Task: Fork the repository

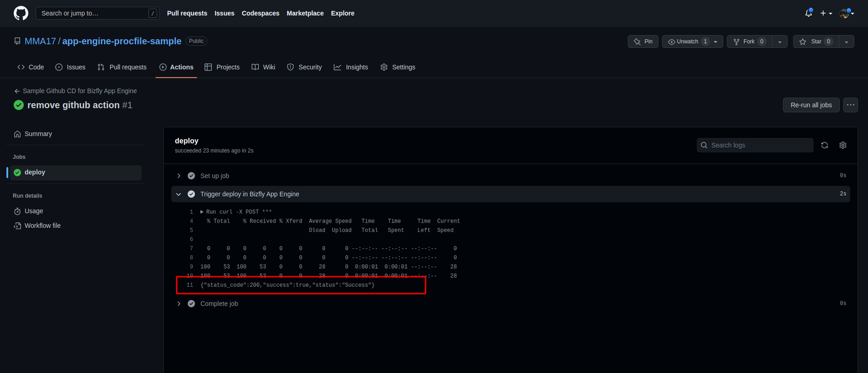Action: point(749,42)
